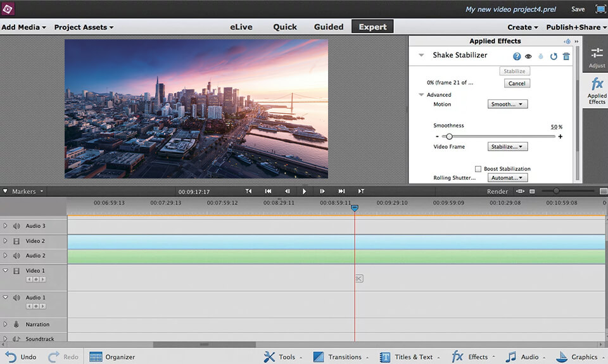This screenshot has width=608, height=364.
Task: Click the horizontal timeline scrollbar
Action: [205, 344]
